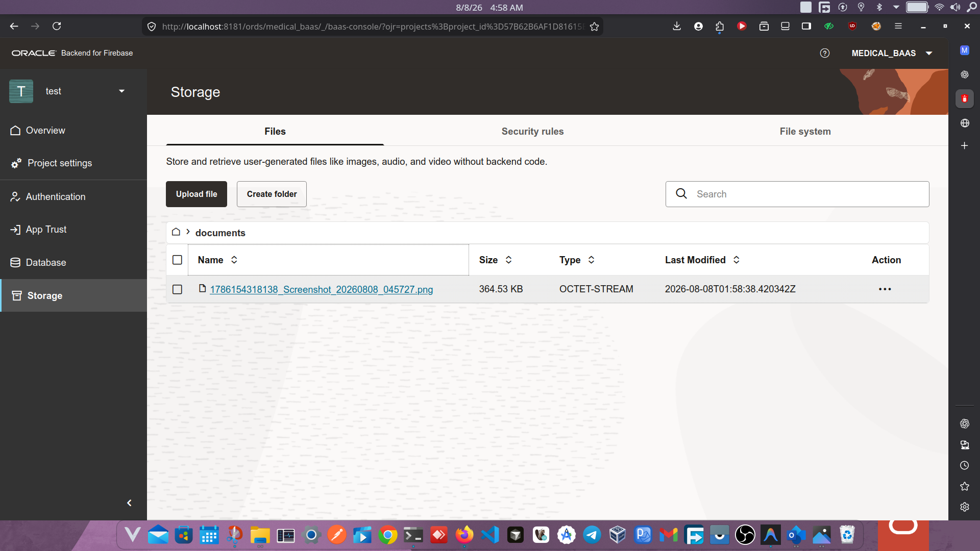Bookmark this page with the star icon
The width and height of the screenshot is (980, 551).
point(594,27)
